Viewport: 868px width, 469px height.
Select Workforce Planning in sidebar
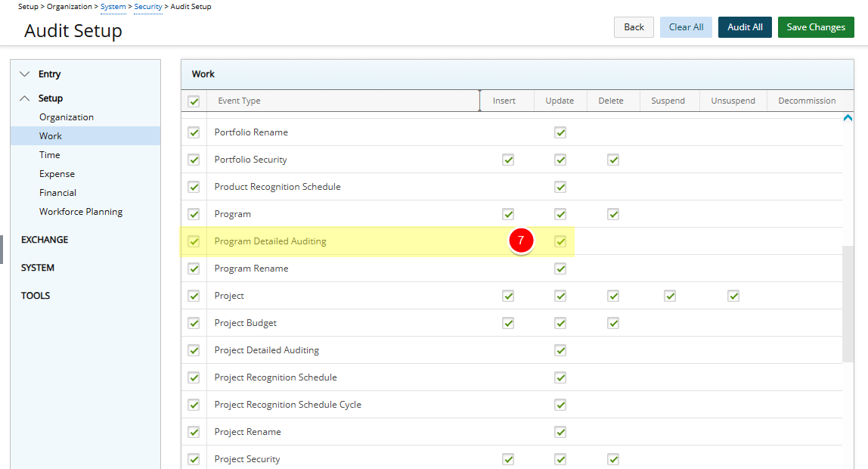click(x=81, y=212)
